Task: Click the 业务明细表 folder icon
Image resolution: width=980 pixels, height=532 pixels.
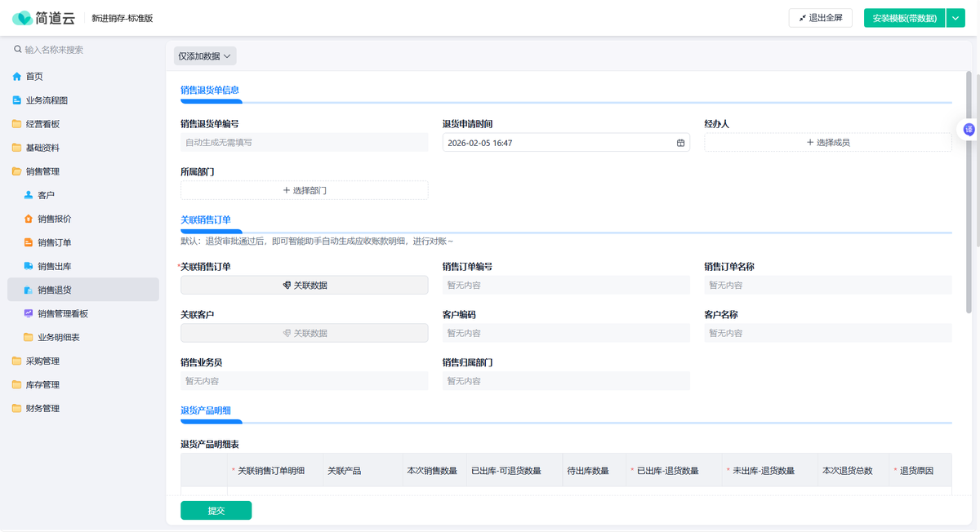Action: [x=29, y=337]
